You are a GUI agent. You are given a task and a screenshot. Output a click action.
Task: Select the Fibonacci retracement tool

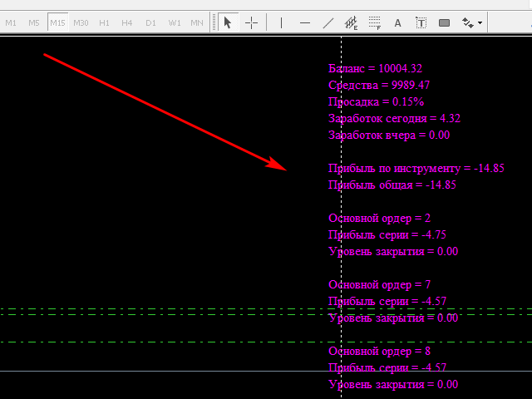tap(375, 22)
